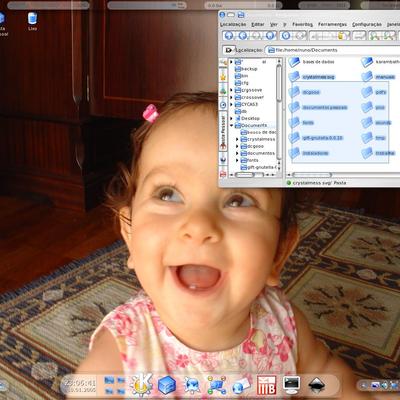Image resolution: width=400 pixels, height=400 pixels.
Task: Click the yellow paste clipboard icon in toolbar
Action: coord(342,35)
